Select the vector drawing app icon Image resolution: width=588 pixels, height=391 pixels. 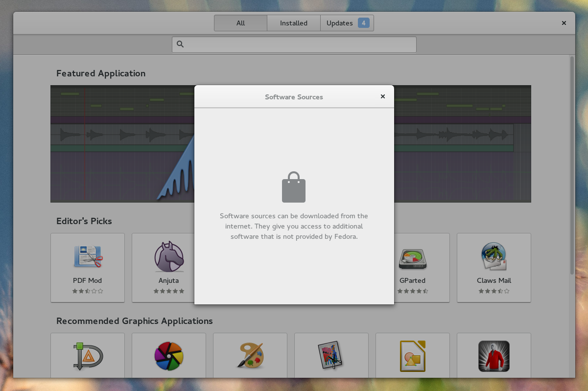tap(88, 357)
